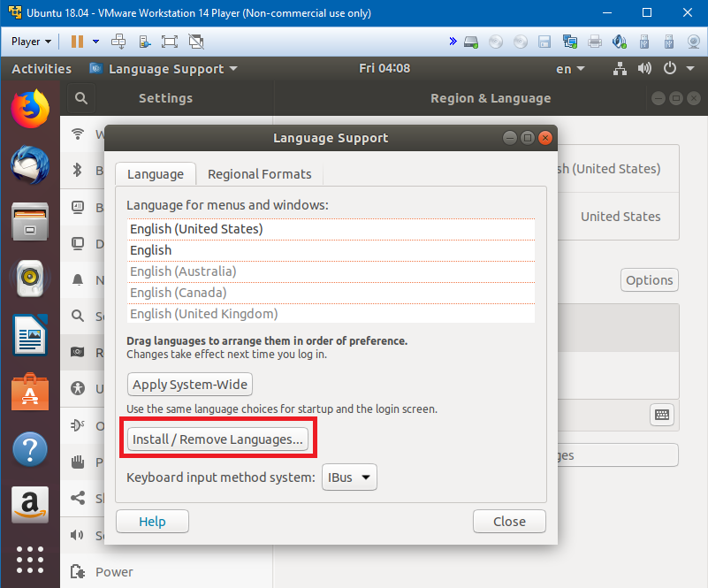The image size is (708, 588).
Task: Open Power in Settings sidebar
Action: (x=167, y=572)
